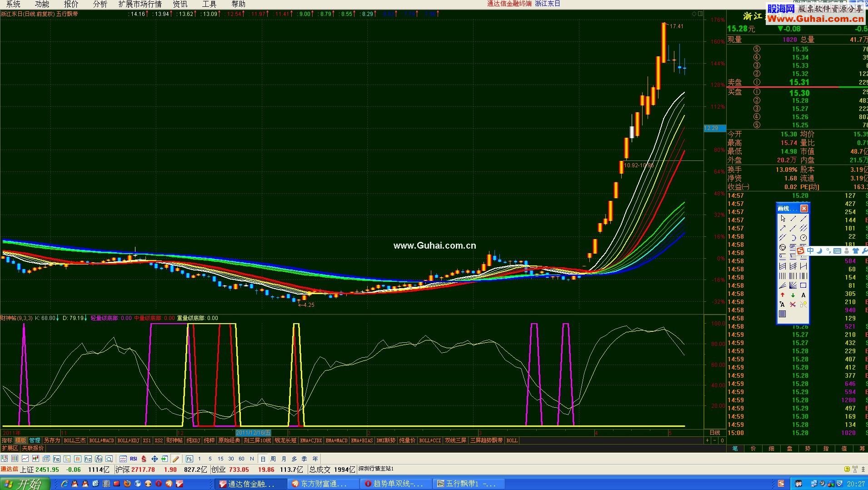Open the 功能 menu
The image size is (868, 490).
tap(42, 4)
